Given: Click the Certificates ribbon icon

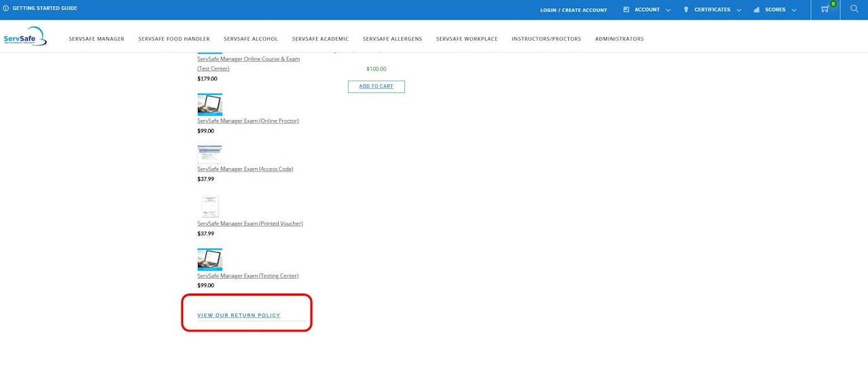Looking at the screenshot, I should pos(686,9).
